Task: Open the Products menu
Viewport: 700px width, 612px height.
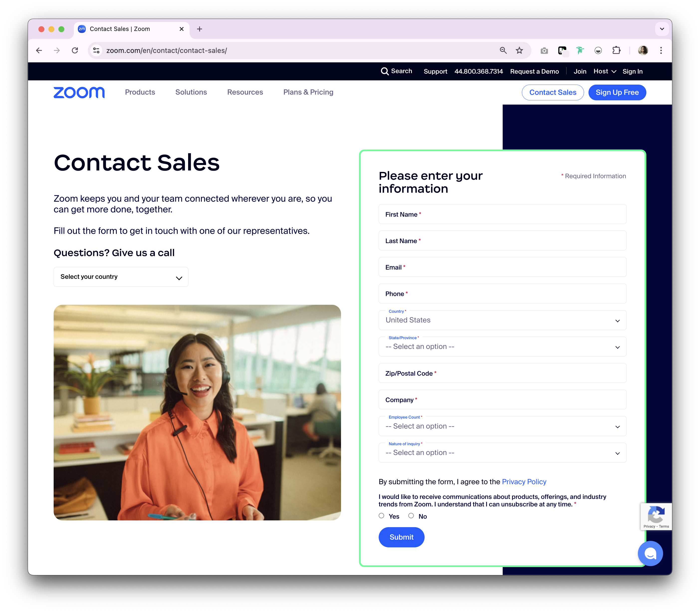Action: 140,92
